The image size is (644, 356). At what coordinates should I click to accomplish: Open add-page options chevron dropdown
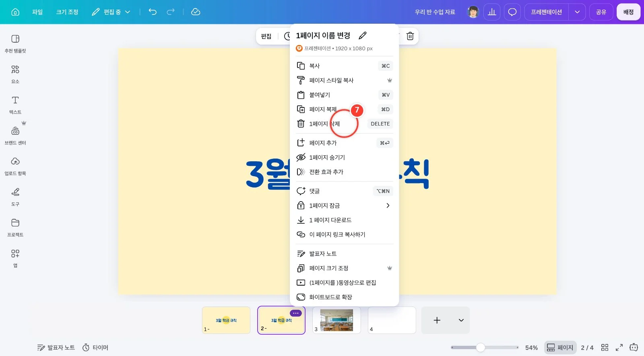461,320
